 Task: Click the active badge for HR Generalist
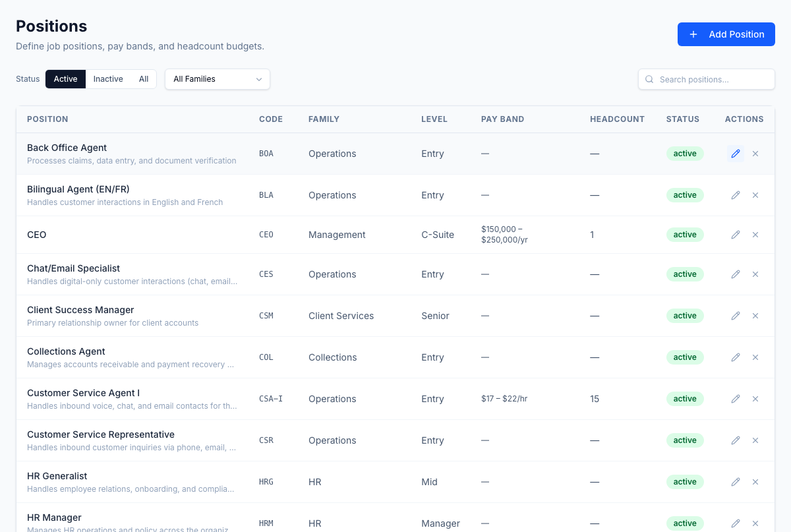[685, 482]
